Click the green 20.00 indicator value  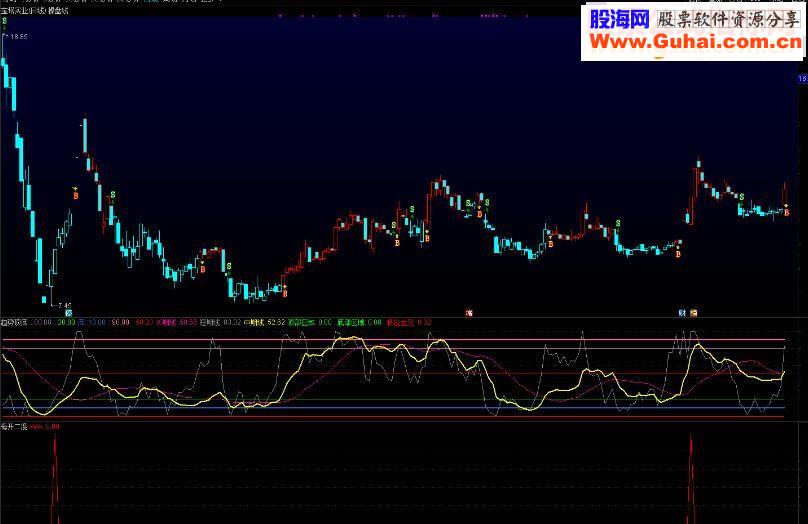[66, 323]
